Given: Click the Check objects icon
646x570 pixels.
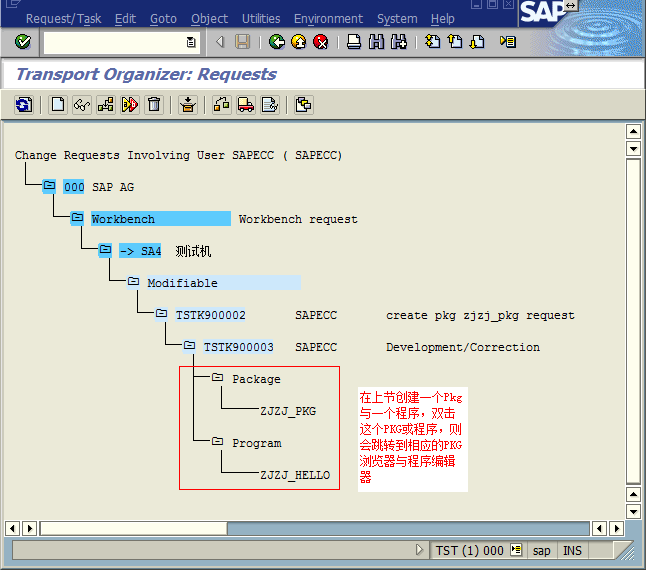Looking at the screenshot, I should (x=130, y=105).
